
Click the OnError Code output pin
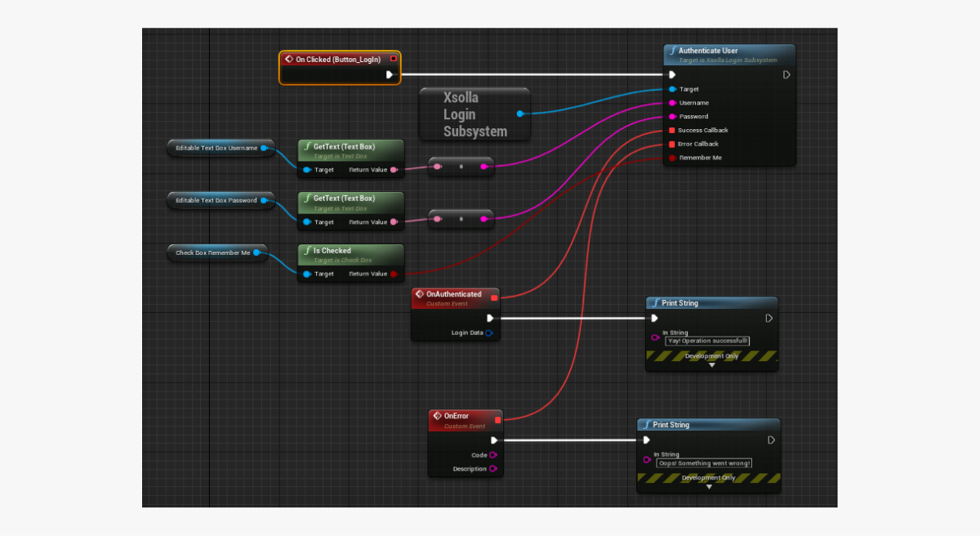click(x=493, y=455)
